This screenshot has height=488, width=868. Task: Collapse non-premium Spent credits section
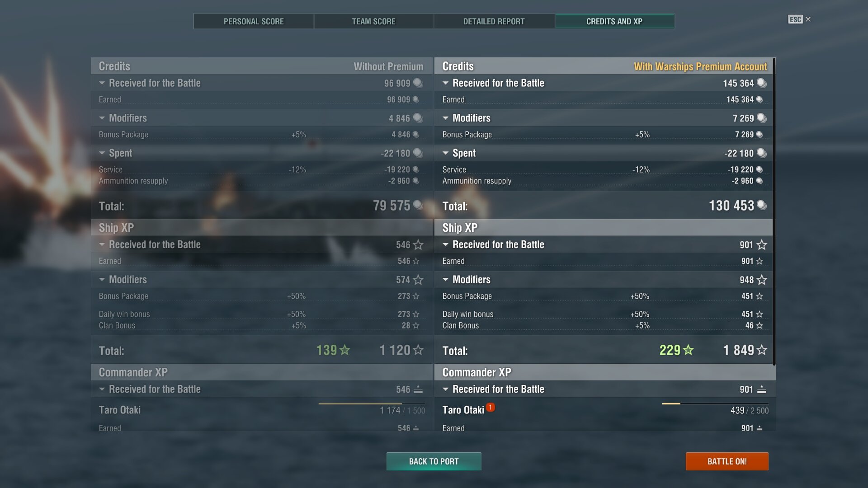coord(102,153)
